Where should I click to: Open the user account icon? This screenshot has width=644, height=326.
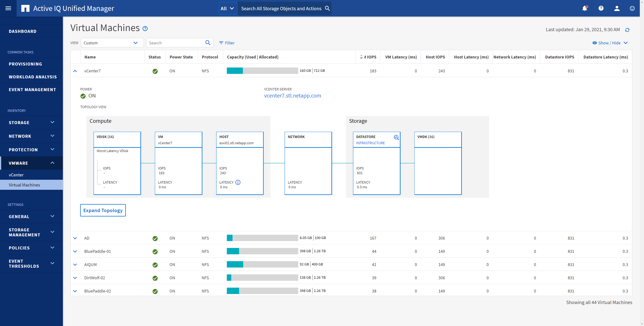point(617,8)
